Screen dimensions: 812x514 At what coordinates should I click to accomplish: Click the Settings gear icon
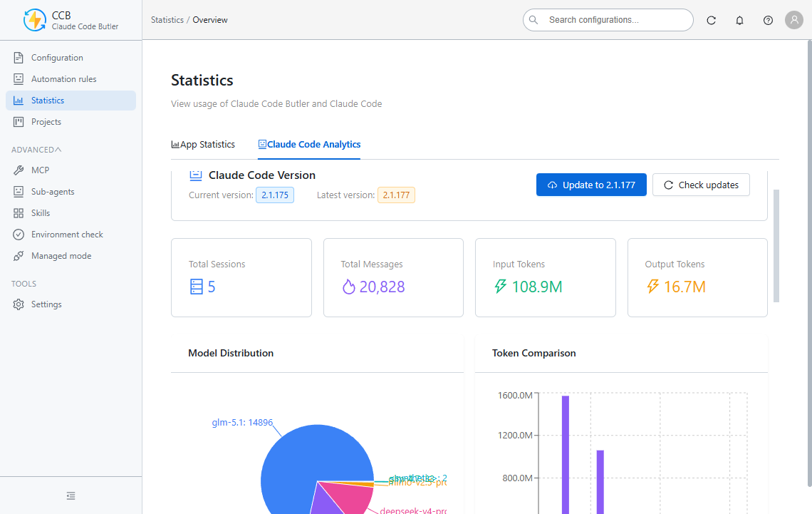(19, 304)
